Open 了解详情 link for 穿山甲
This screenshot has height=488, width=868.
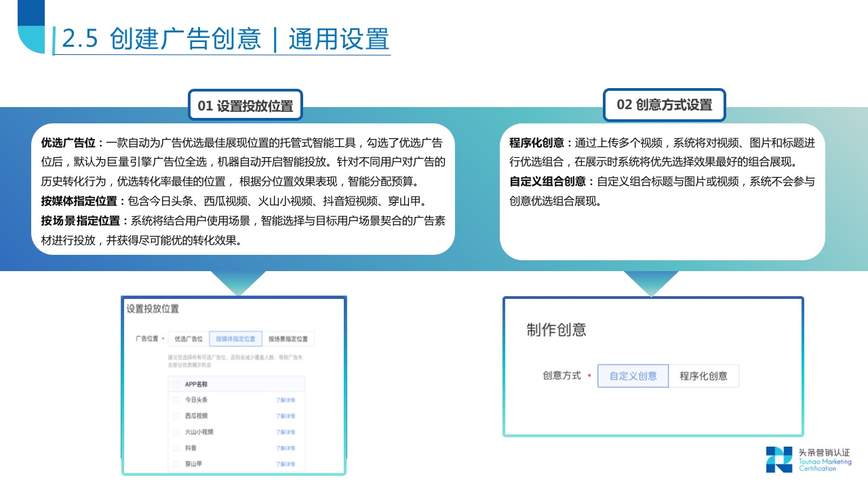coord(285,464)
